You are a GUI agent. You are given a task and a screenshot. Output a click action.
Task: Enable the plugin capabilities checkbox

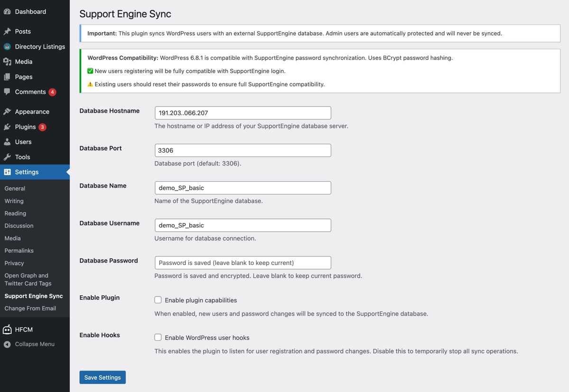[x=158, y=300]
